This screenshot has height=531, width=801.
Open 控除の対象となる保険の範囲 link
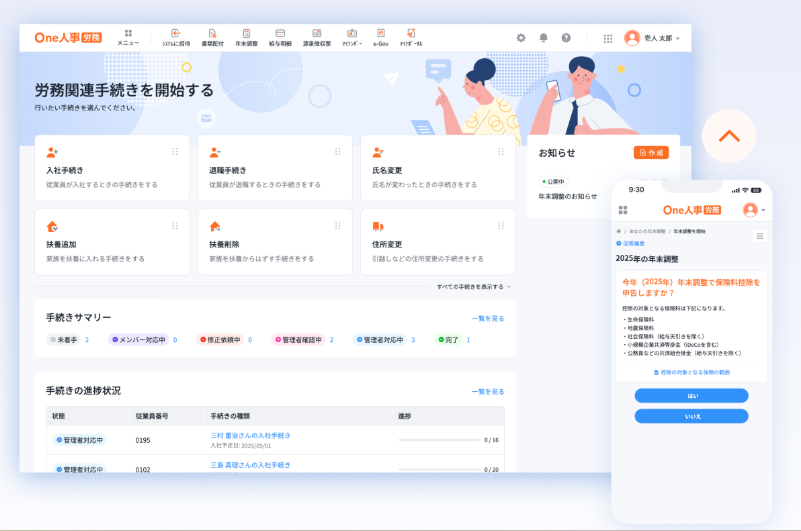click(x=692, y=373)
